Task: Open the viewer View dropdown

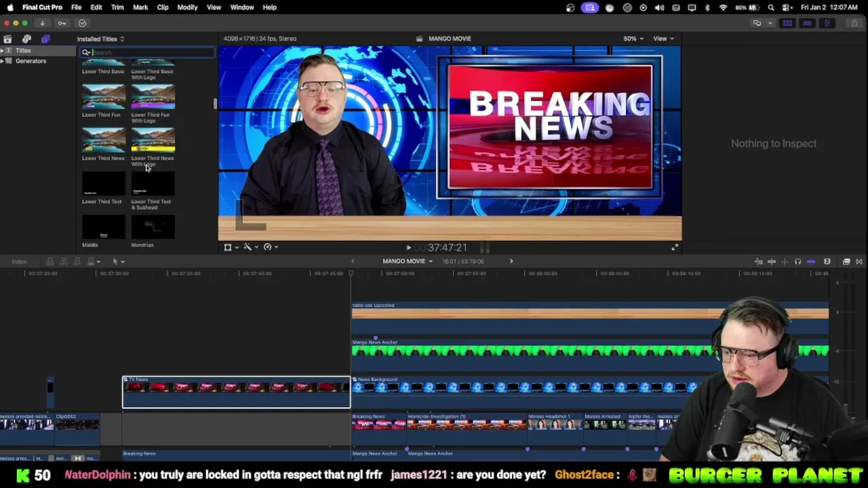Action: point(663,39)
